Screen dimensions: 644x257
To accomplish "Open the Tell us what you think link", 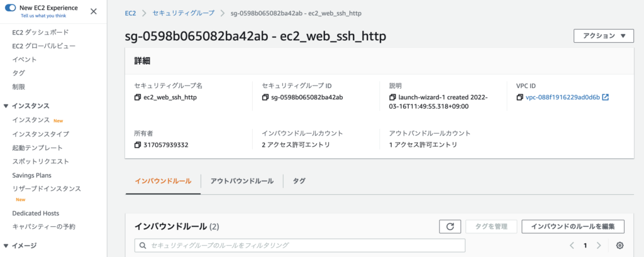I will (43, 16).
